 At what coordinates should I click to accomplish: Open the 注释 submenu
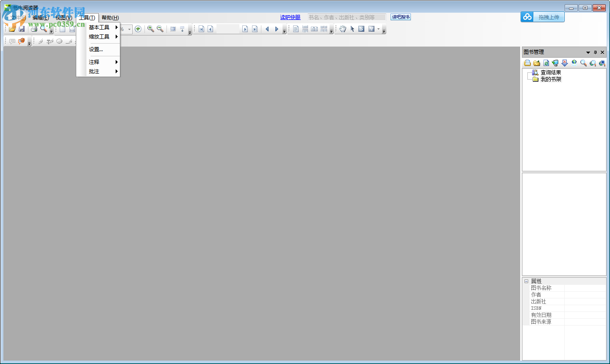click(x=103, y=62)
